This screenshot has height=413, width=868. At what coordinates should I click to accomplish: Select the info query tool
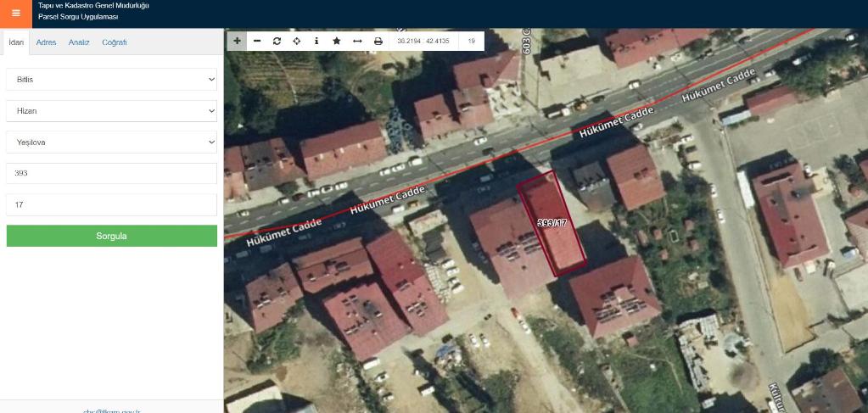[x=316, y=41]
